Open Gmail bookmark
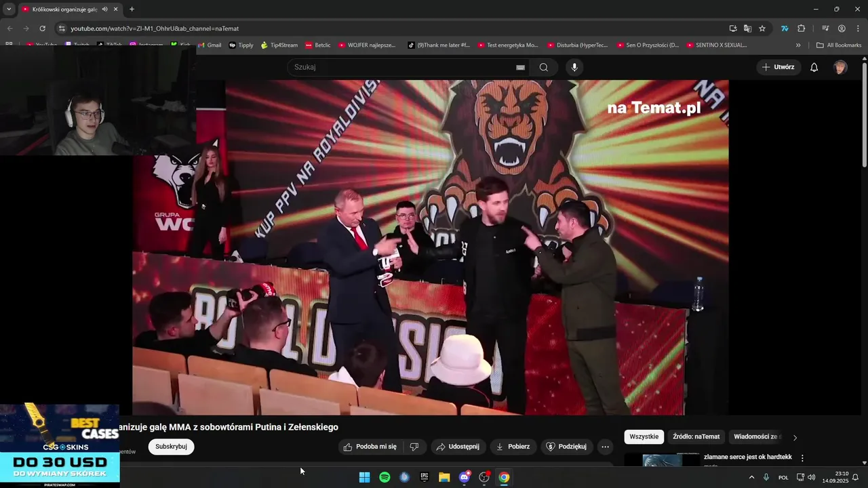 [x=209, y=45]
